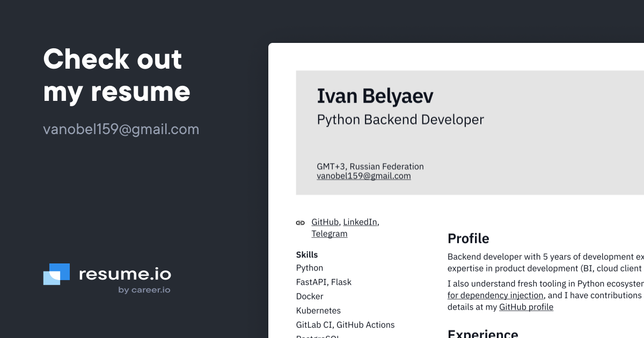Click the Python skill entry

310,268
